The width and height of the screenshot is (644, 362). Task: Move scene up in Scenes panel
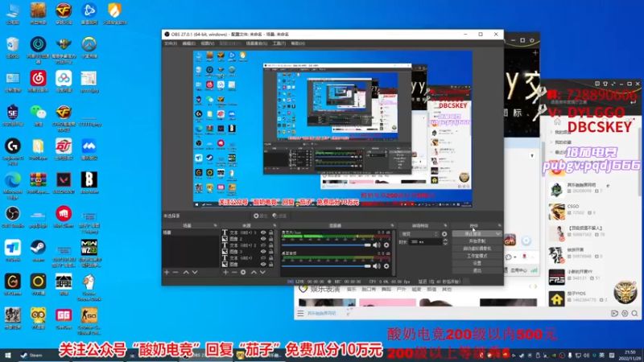(186, 272)
